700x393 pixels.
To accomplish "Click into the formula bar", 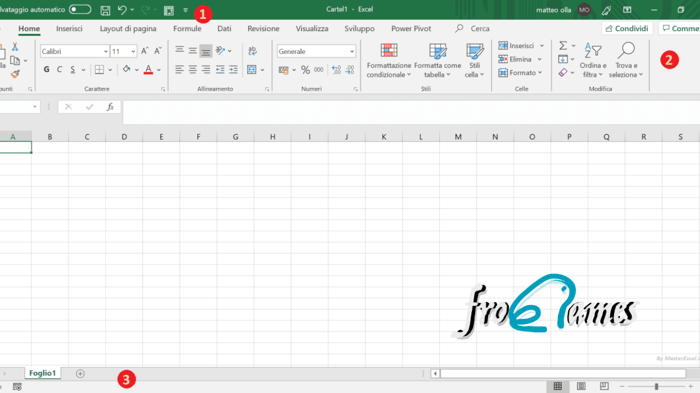I will tap(411, 112).
